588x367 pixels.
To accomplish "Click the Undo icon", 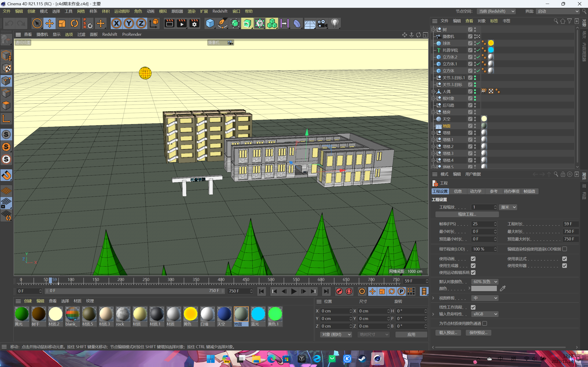I will pyautogui.click(x=9, y=23).
